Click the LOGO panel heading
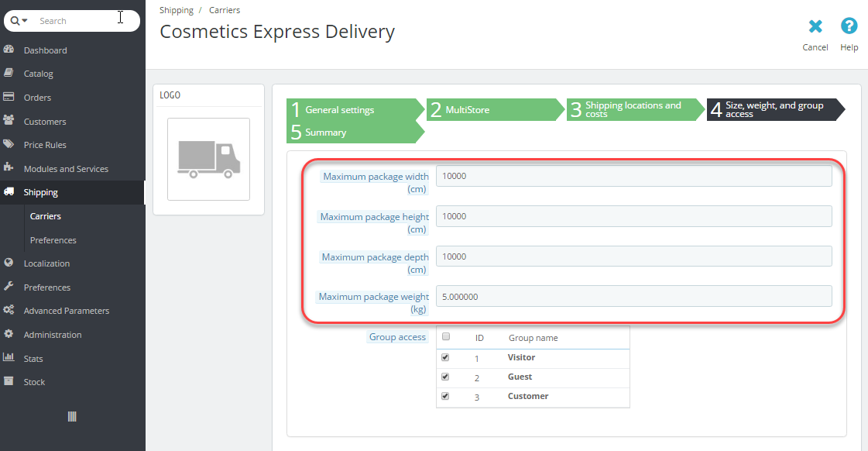Image resolution: width=868 pixels, height=451 pixels. (x=170, y=95)
